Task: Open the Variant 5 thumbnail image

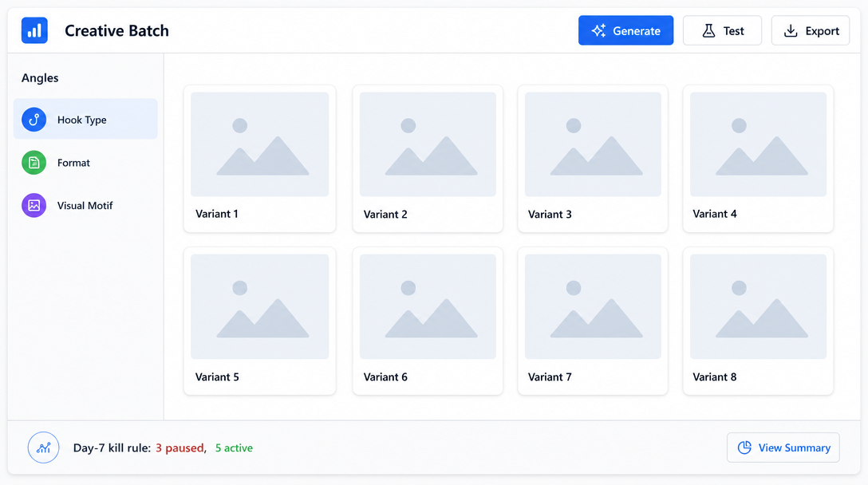Action: click(259, 307)
